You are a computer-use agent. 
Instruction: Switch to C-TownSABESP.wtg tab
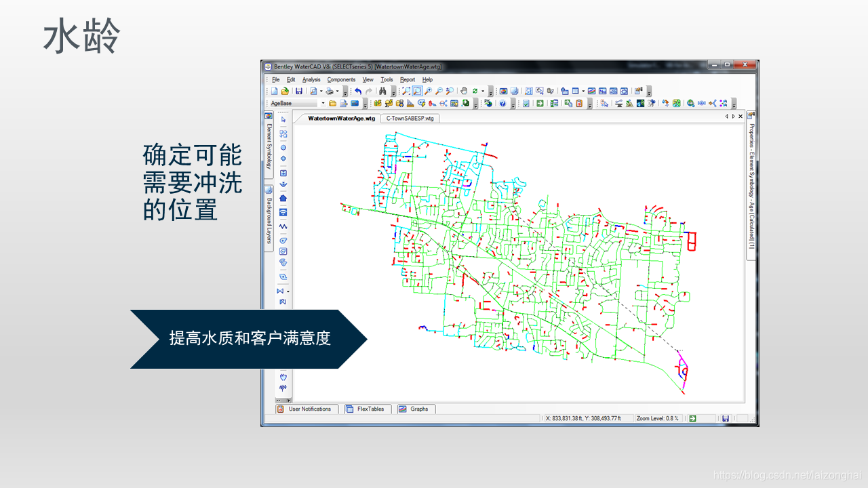pyautogui.click(x=410, y=118)
